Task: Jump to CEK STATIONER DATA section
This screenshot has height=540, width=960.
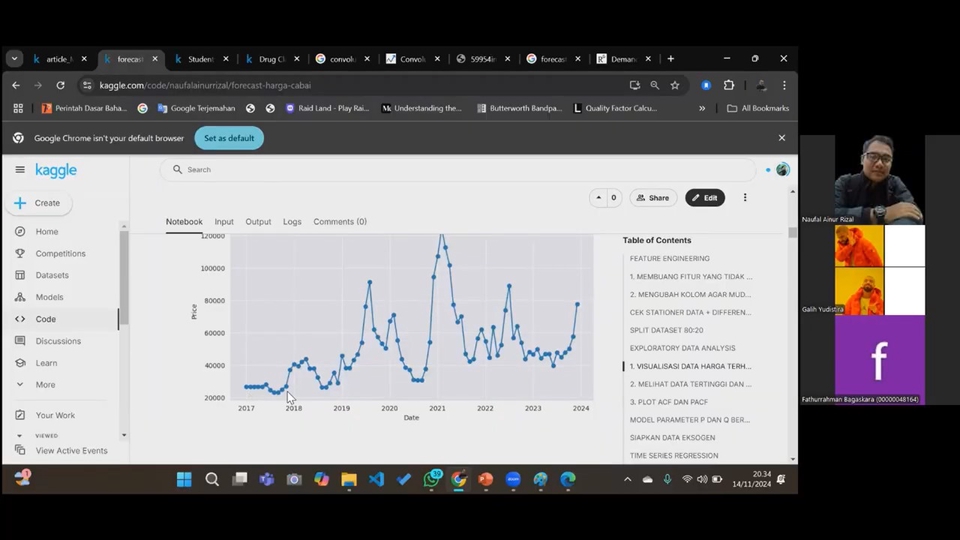Action: [690, 312]
